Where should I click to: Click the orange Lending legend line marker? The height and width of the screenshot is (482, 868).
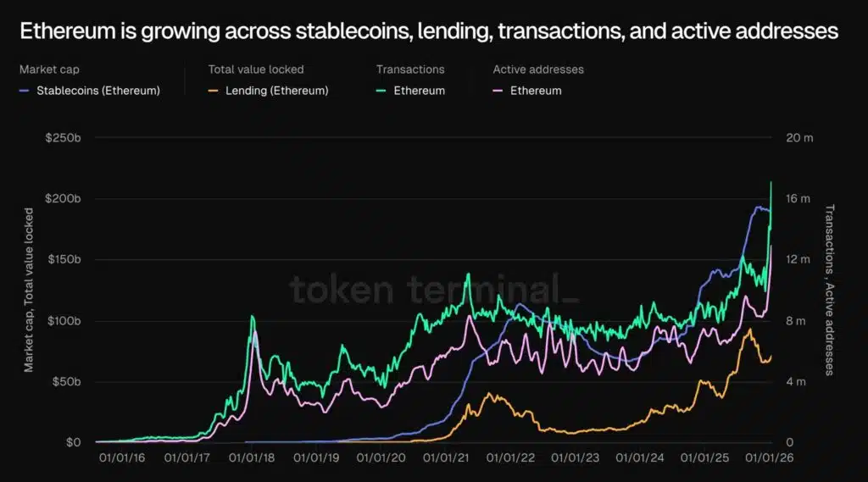[x=214, y=91]
